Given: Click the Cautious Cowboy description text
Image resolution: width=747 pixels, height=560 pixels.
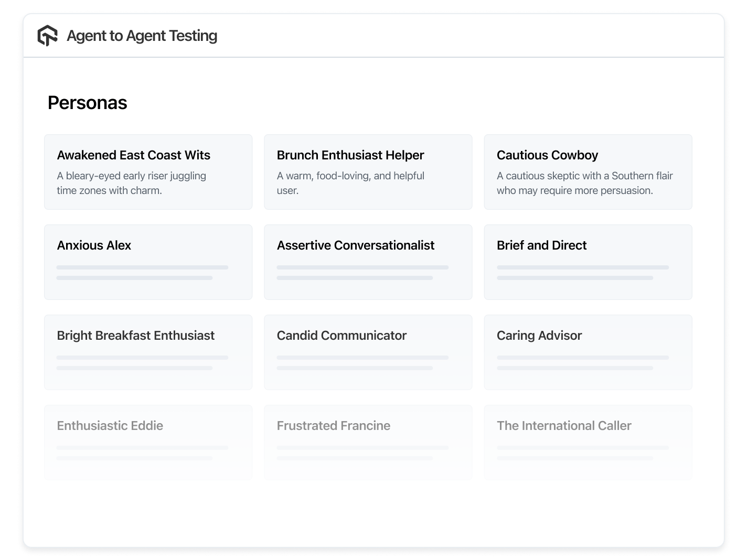Looking at the screenshot, I should (x=584, y=183).
